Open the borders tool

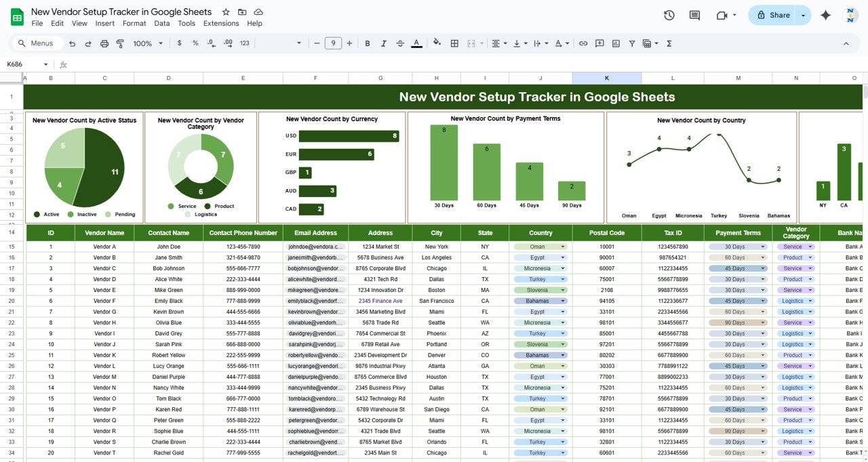coord(454,43)
